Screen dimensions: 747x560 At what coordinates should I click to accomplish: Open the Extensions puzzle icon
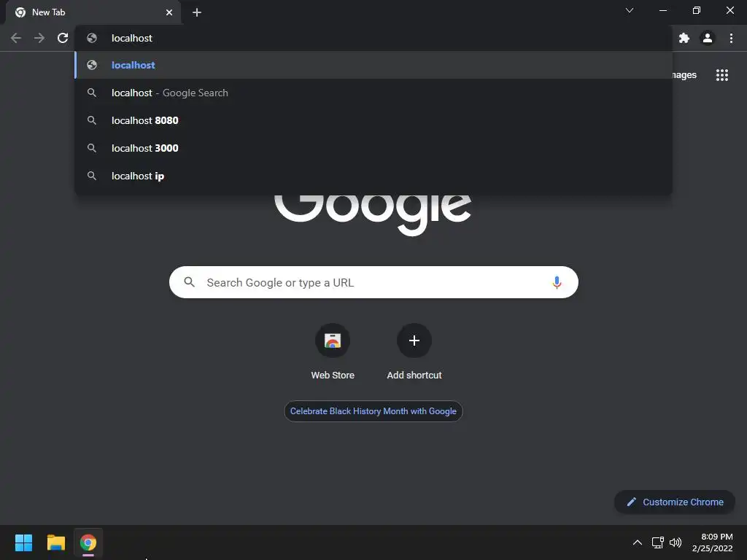(x=684, y=38)
